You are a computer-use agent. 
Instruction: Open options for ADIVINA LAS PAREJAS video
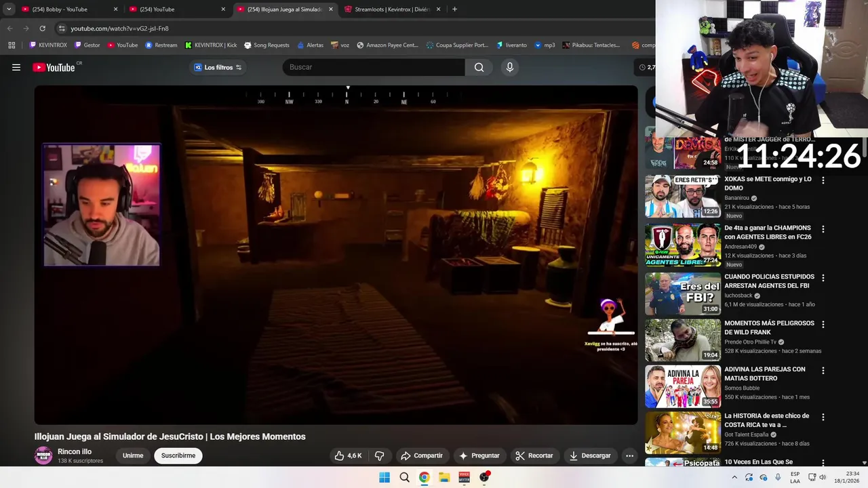(x=823, y=370)
